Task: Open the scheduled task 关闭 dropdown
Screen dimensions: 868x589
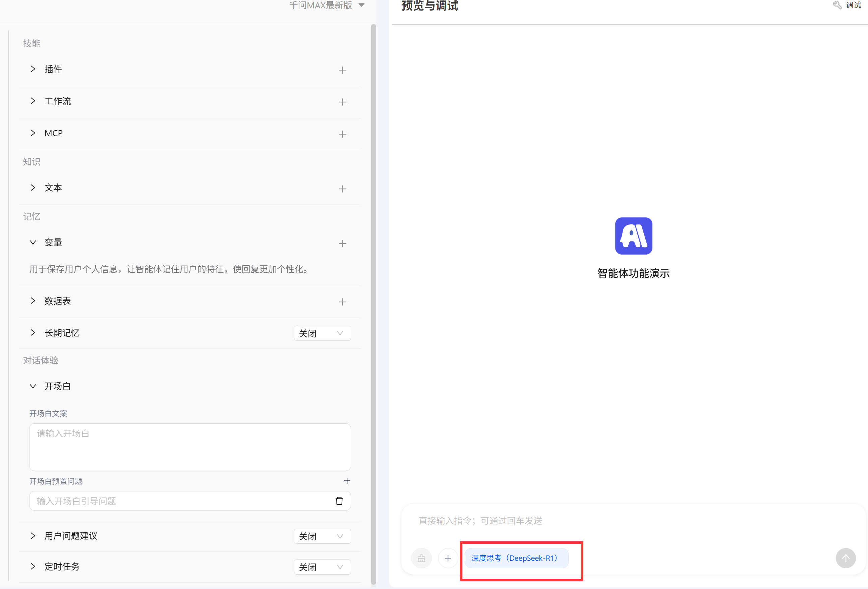Action: 322,567
